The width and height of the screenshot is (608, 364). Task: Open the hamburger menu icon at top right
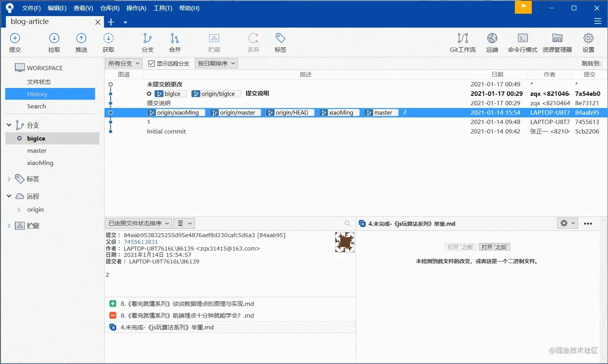(x=598, y=21)
